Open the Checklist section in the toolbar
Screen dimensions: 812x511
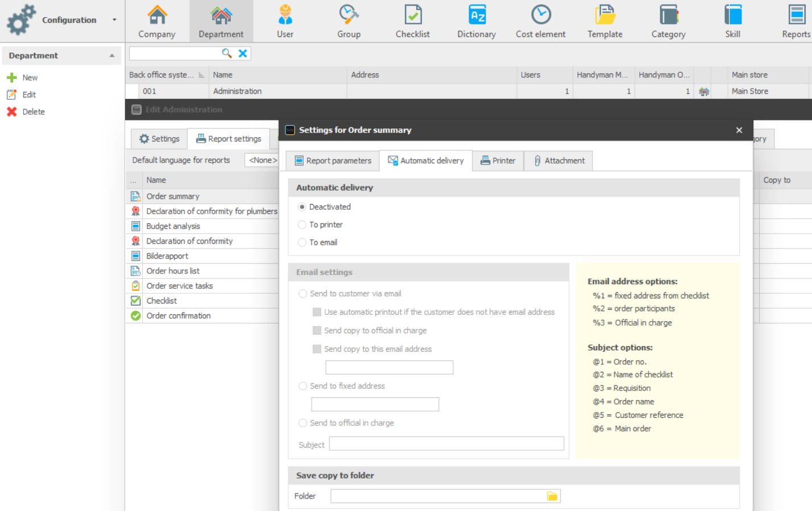pyautogui.click(x=413, y=22)
